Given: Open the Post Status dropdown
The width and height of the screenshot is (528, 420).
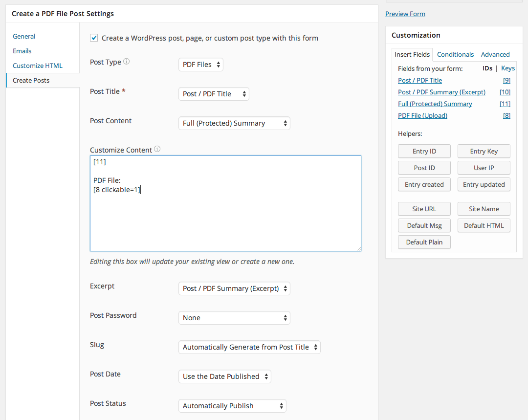Looking at the screenshot, I should tap(232, 406).
